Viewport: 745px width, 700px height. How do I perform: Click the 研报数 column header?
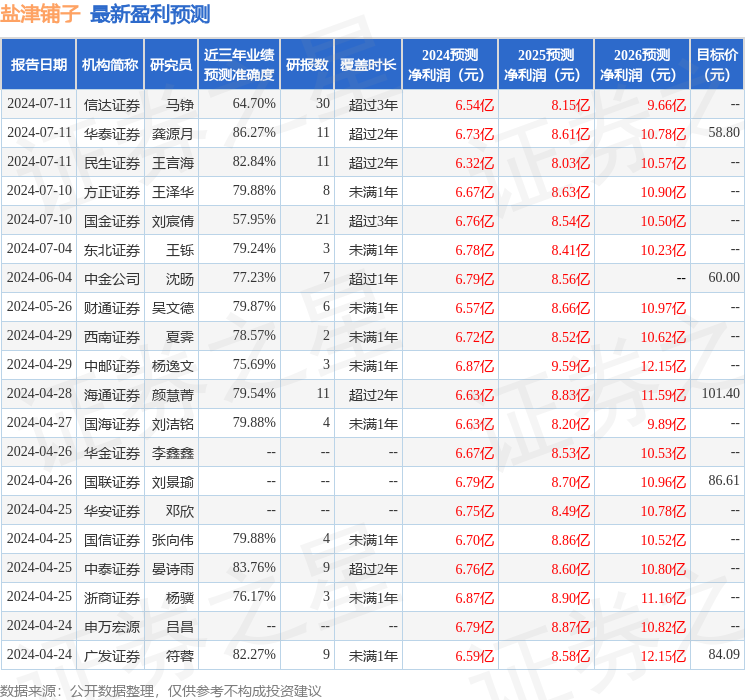(307, 65)
